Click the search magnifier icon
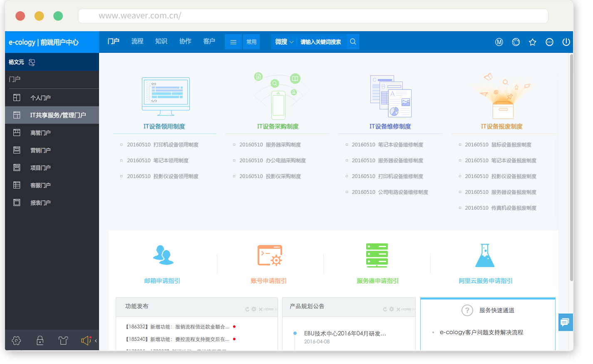This screenshot has height=364, width=593. 352,42
